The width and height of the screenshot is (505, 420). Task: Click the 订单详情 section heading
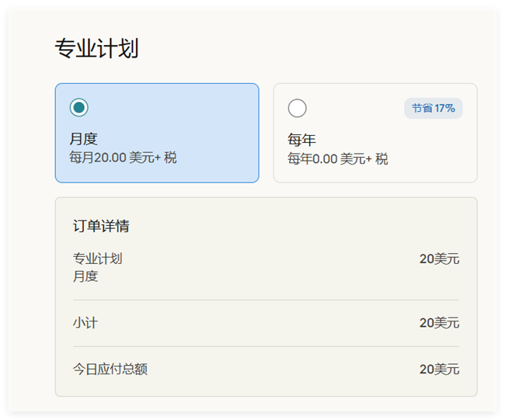click(101, 226)
